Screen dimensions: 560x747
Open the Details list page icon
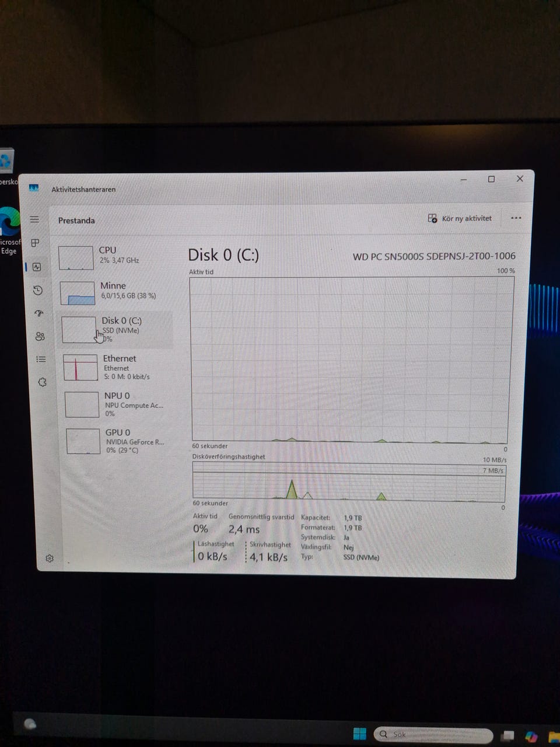point(41,359)
